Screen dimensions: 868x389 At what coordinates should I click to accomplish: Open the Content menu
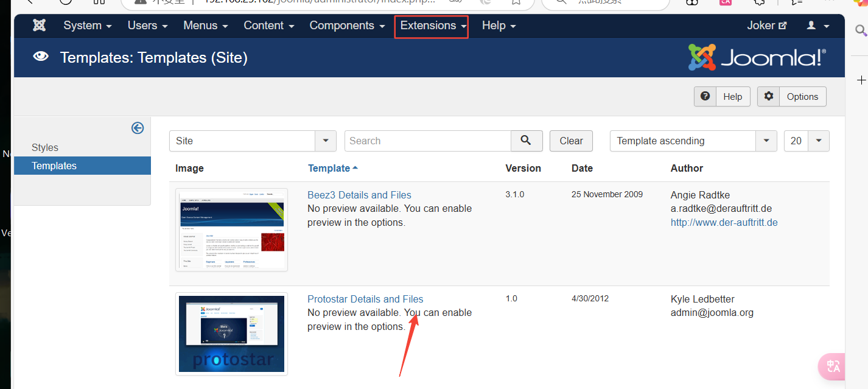coord(269,26)
